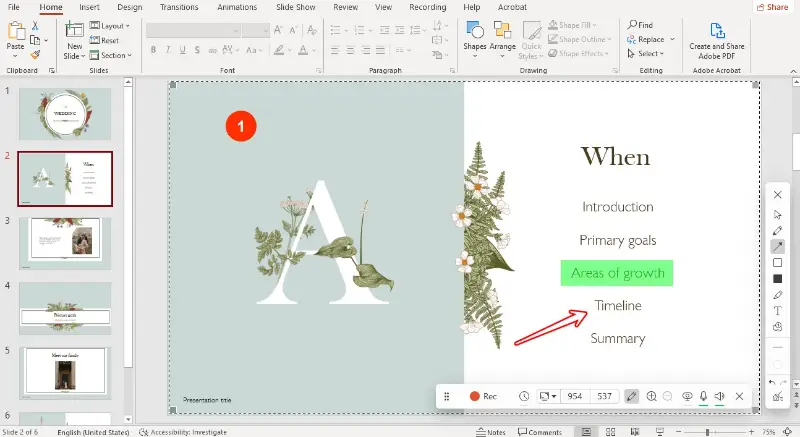Image resolution: width=800 pixels, height=437 pixels.
Task: Choose the hollow rectangle annotation tool
Action: [778, 263]
